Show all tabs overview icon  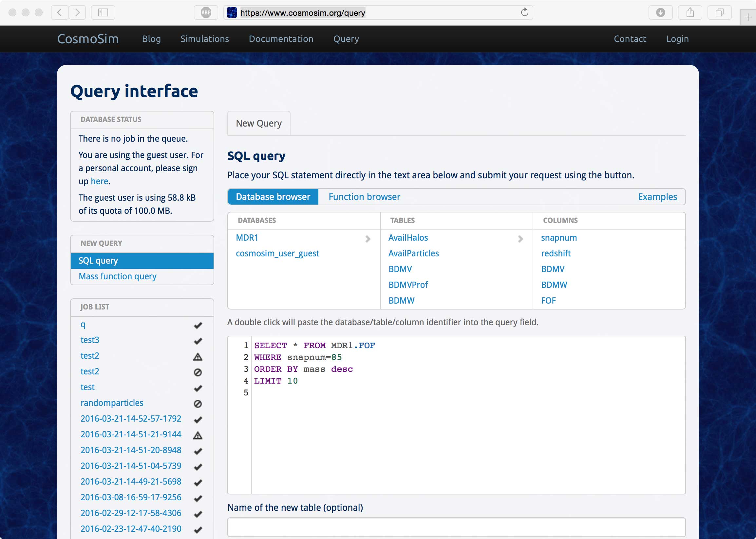(719, 12)
